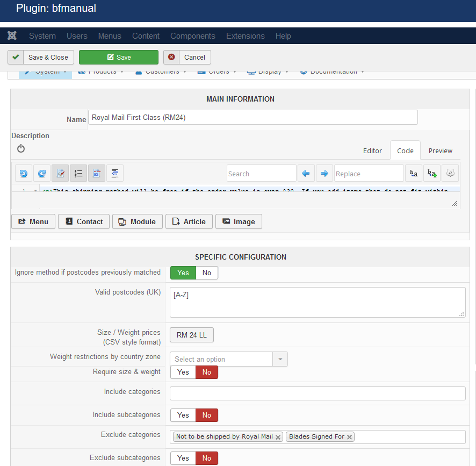Click the Valid postcodes (UK) text area
Image resolution: width=476 pixels, height=466 pixels.
(x=318, y=302)
